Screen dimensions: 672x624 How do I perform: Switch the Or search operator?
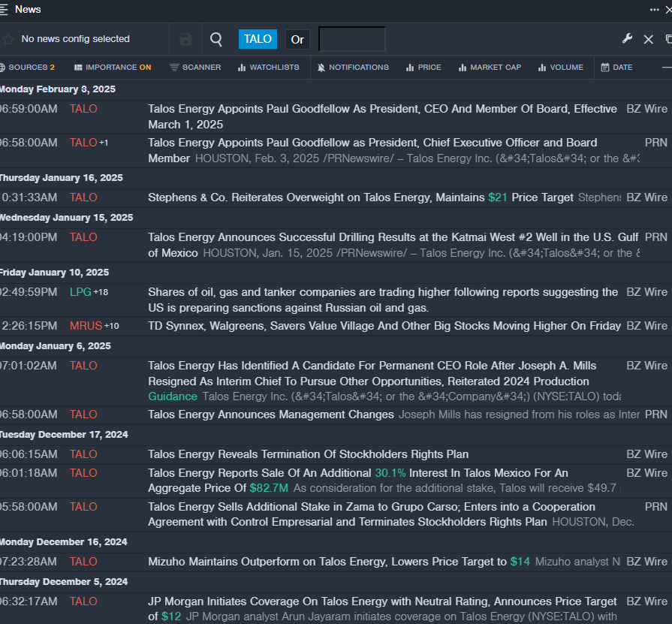coord(297,40)
